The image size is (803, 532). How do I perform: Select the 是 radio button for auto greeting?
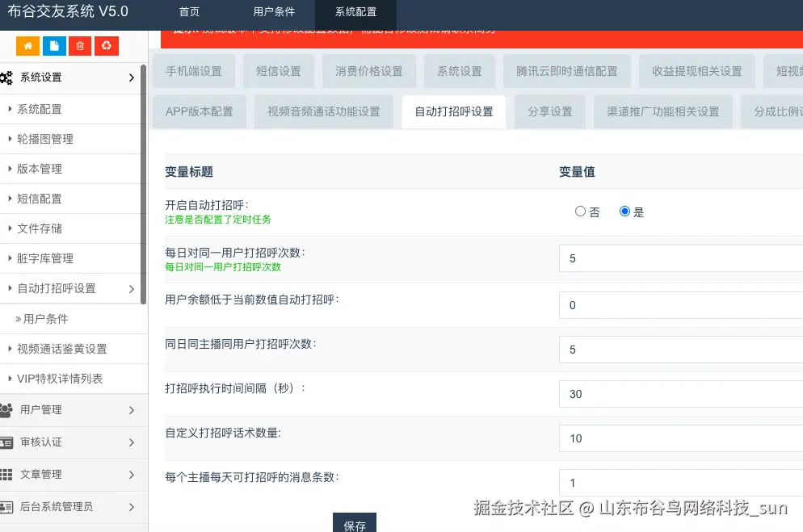[x=624, y=212]
